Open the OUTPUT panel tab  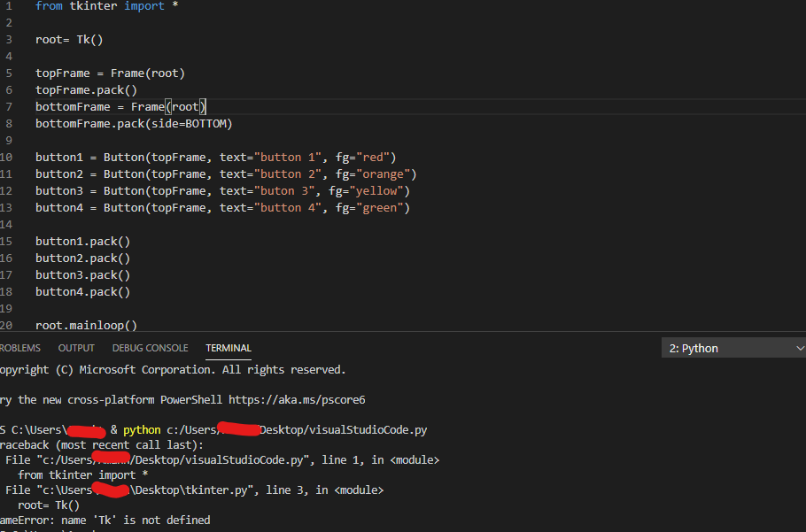(76, 348)
